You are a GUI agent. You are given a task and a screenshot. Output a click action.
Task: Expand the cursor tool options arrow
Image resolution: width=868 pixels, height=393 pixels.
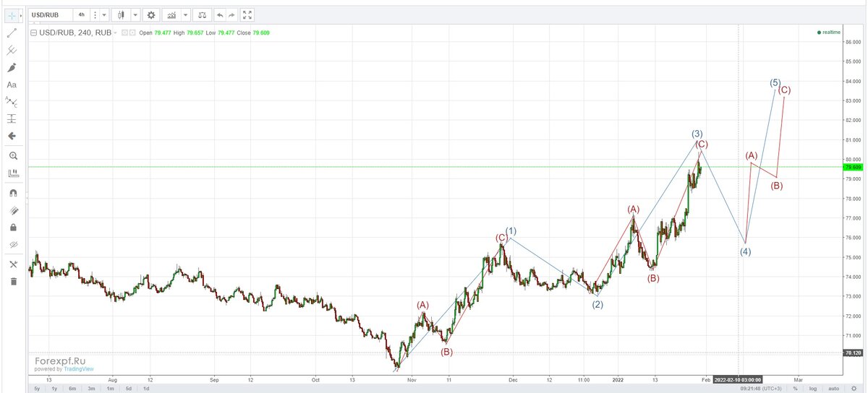coord(22,14)
